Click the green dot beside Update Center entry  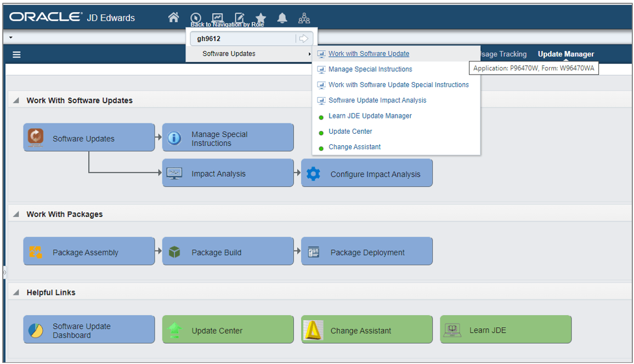tap(321, 133)
